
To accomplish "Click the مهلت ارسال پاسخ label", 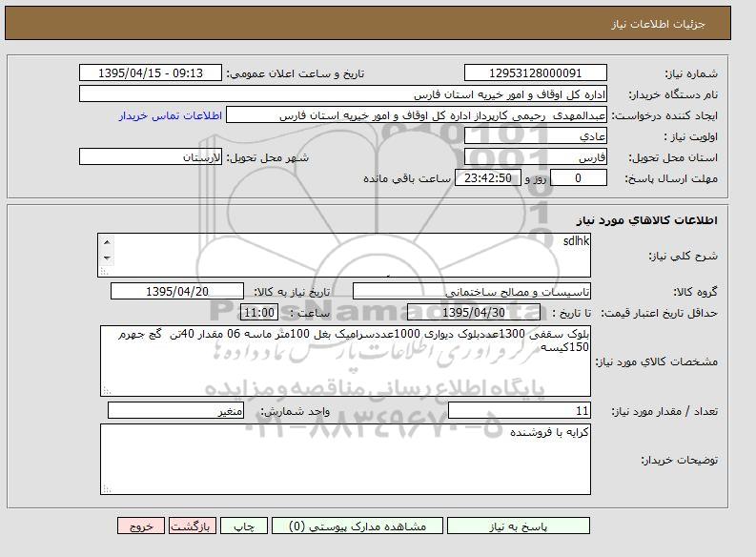I will tap(671, 179).
